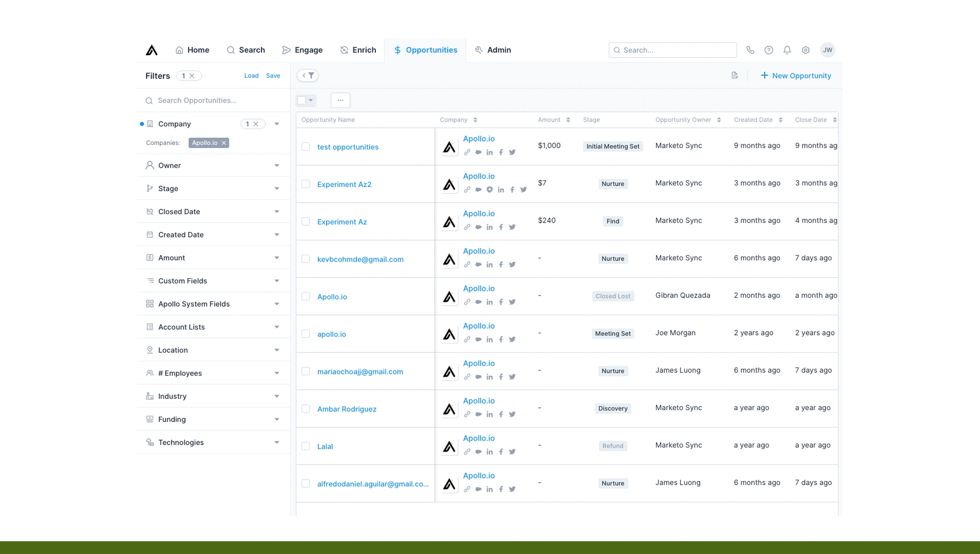This screenshot has height=554, width=980.
Task: Open settings with the gear icon
Action: [806, 50]
